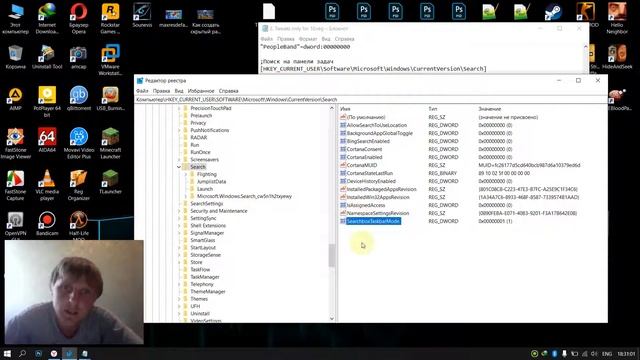Click registry tree scroll-down arrow
The image size is (640, 360).
tap(332, 318)
